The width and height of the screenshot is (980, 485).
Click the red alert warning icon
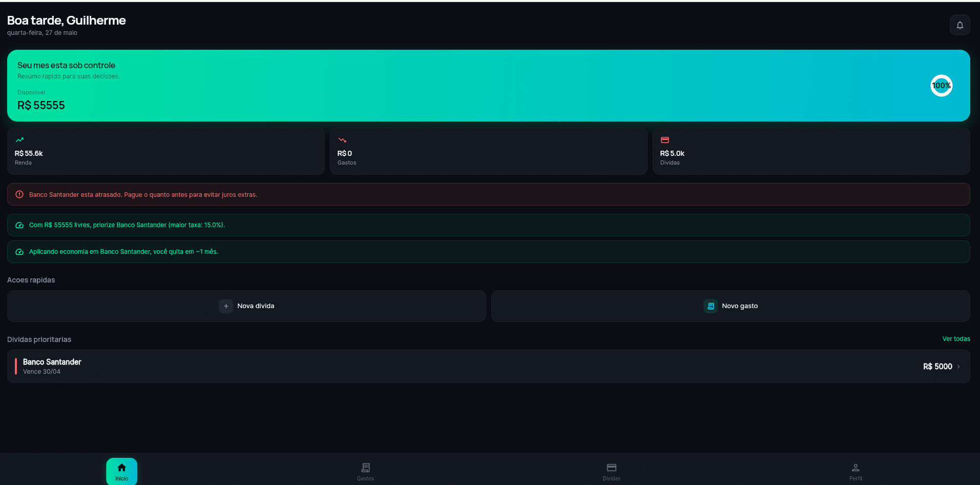pyautogui.click(x=19, y=195)
